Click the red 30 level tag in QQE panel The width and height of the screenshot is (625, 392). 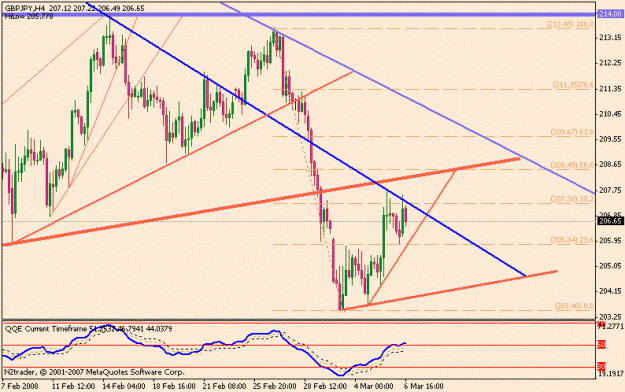pos(601,366)
